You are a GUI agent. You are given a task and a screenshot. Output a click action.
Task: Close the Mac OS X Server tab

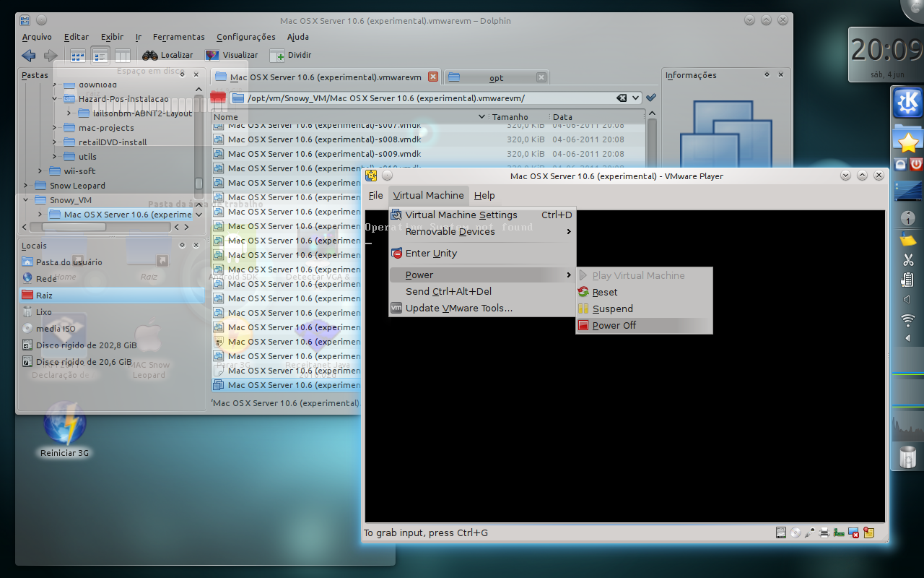pyautogui.click(x=433, y=77)
